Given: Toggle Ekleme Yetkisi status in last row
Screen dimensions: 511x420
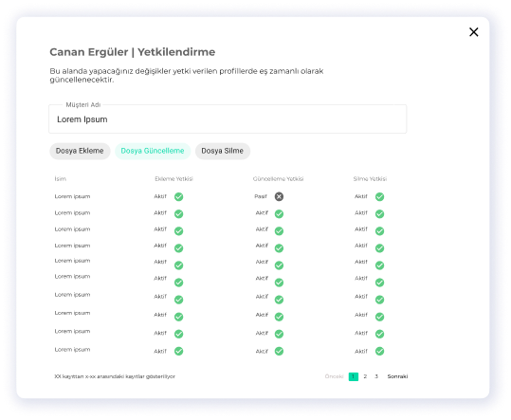Looking at the screenshot, I should pyautogui.click(x=178, y=351).
